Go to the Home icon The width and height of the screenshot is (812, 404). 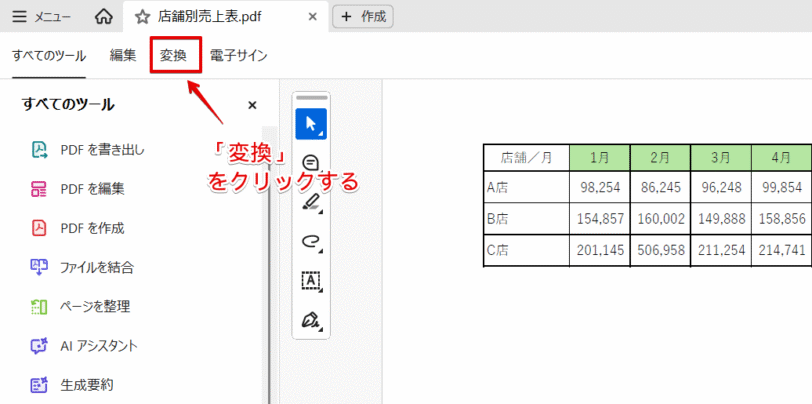click(x=104, y=17)
